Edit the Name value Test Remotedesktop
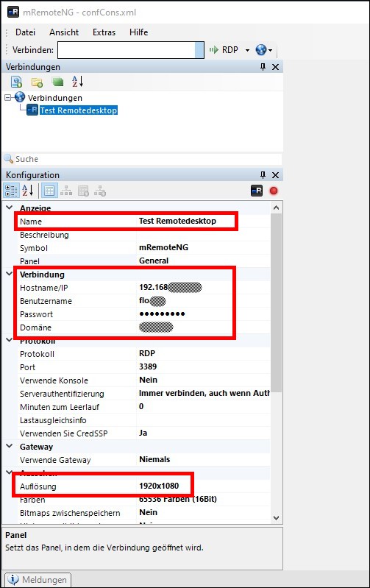370x588 pixels. 177,221
